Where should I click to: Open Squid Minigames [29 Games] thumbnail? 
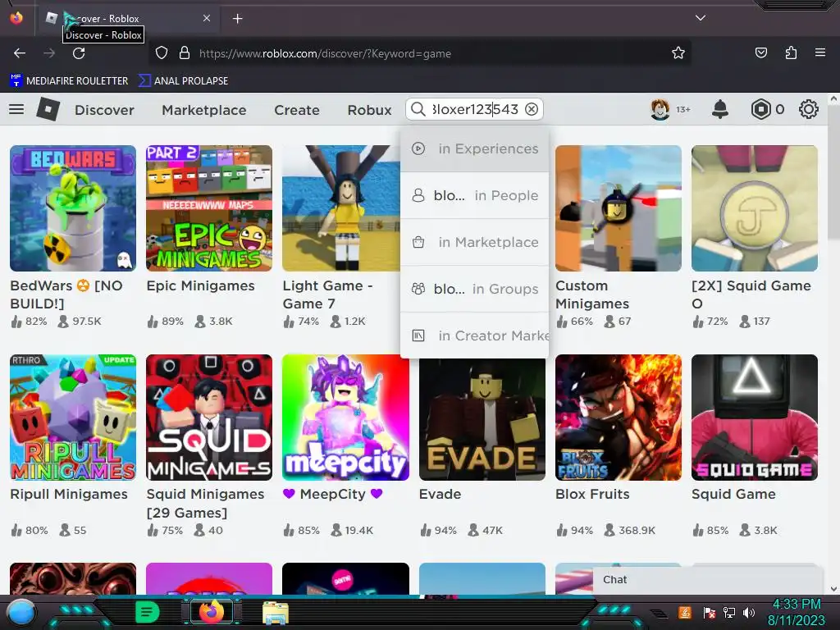(x=209, y=418)
